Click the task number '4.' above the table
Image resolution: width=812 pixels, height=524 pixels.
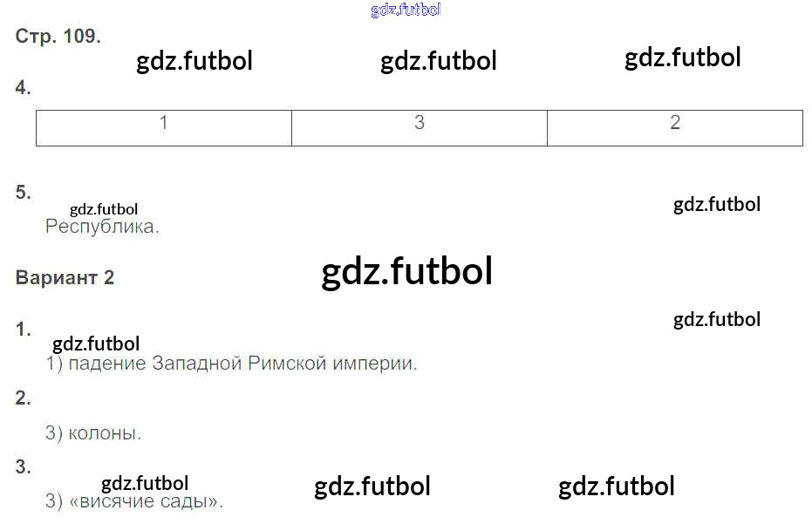point(24,88)
